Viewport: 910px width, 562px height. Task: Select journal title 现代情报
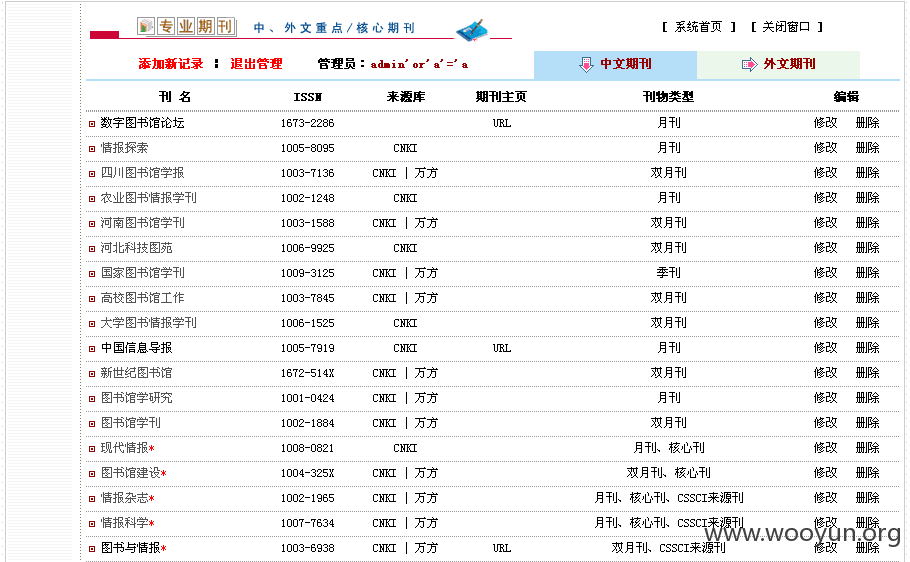point(124,448)
